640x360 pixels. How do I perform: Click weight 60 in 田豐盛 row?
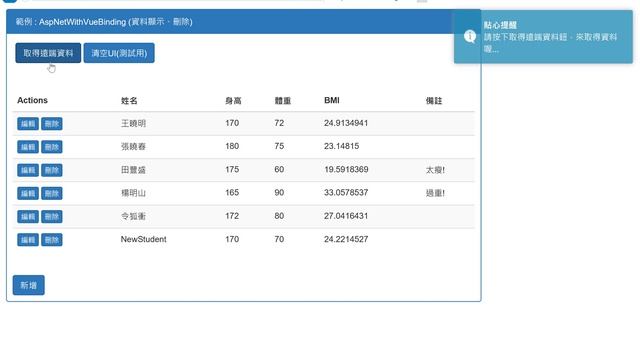tap(279, 169)
